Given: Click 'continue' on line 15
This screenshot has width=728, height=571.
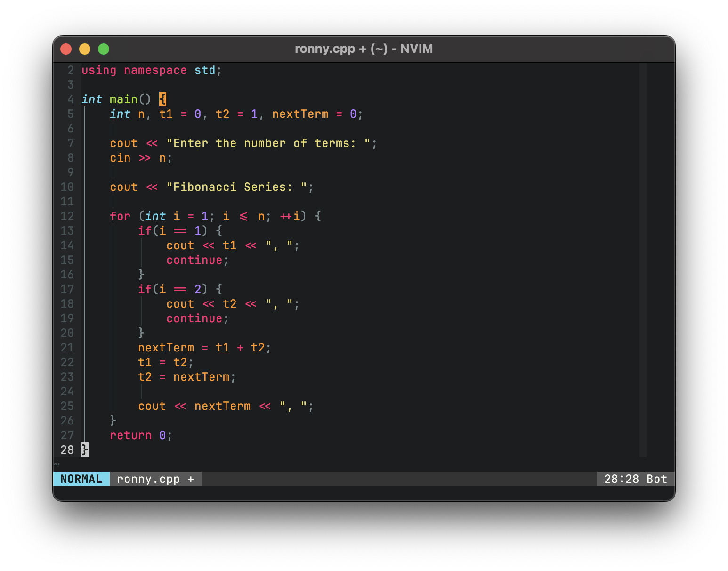Looking at the screenshot, I should (x=194, y=260).
